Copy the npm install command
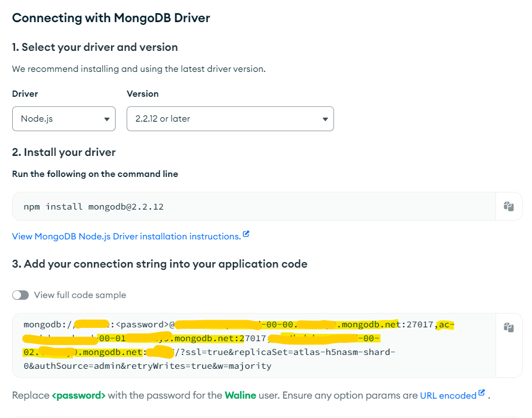The image size is (532, 418). pyautogui.click(x=509, y=207)
